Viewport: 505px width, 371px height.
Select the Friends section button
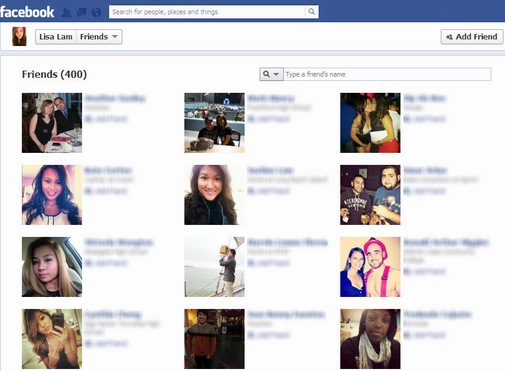99,37
